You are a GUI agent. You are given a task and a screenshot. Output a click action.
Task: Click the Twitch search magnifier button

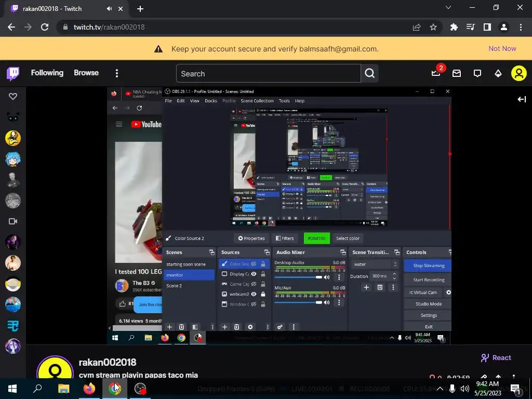tap(370, 73)
